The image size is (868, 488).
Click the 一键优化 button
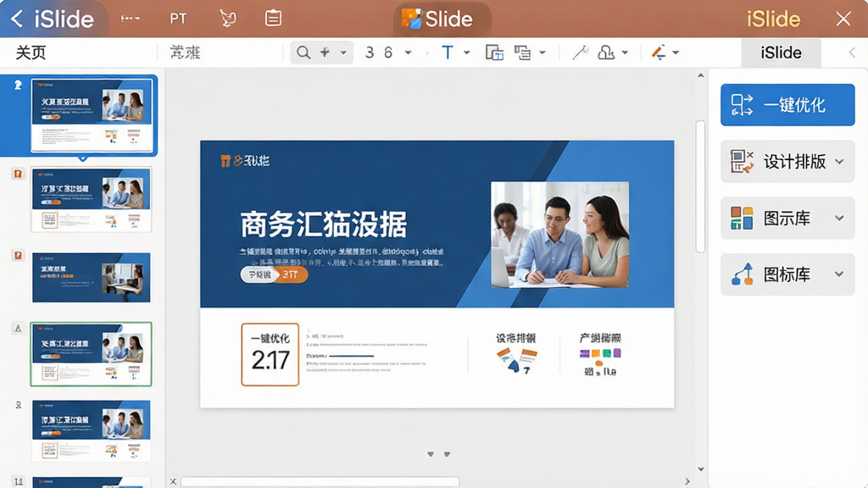coord(787,105)
